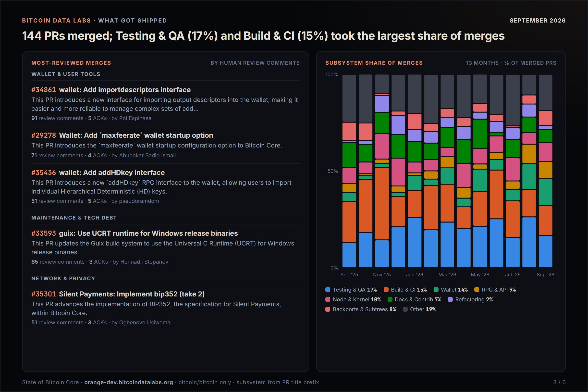Click the 'BITCOIN DATA LABS' header text
588x392 pixels.
tap(57, 21)
